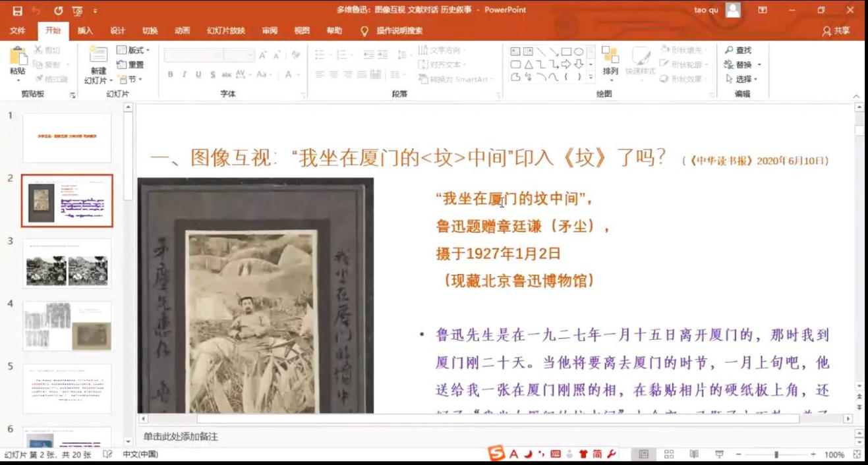Select slide 5 thumbnail
Image resolution: width=868 pixels, height=465 pixels.
67,389
